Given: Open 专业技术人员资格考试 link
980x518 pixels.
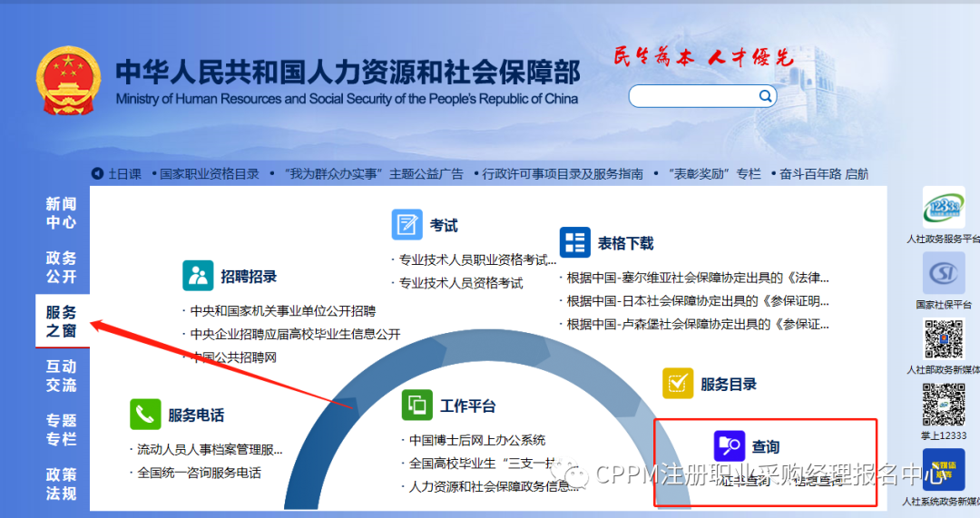Looking at the screenshot, I should pos(461,283).
